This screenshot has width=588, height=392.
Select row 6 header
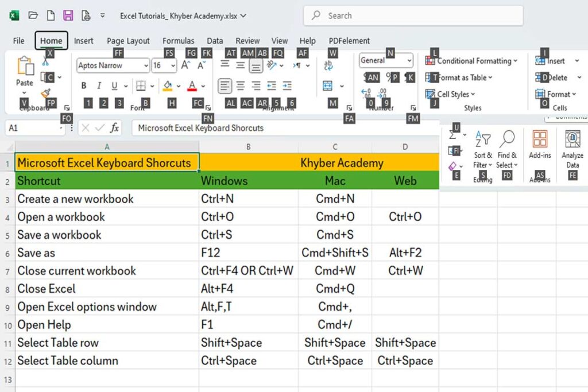point(7,253)
